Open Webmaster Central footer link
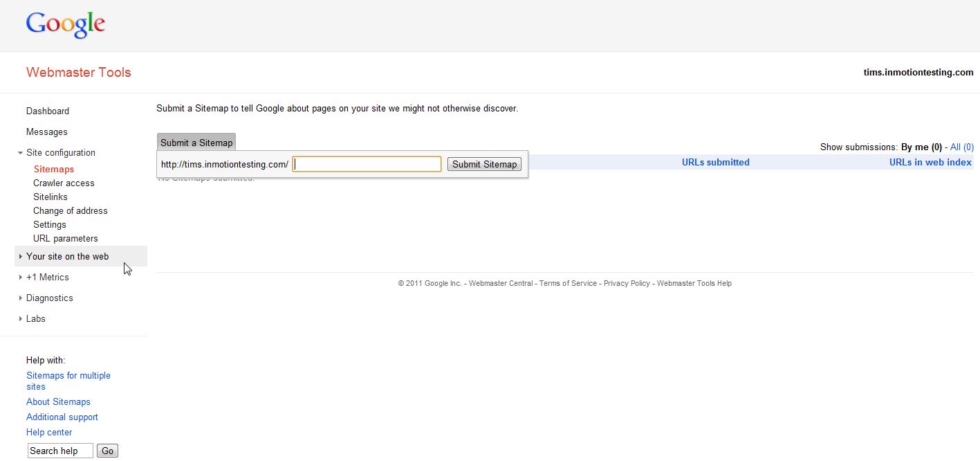This screenshot has height=461, width=980. pyautogui.click(x=501, y=283)
